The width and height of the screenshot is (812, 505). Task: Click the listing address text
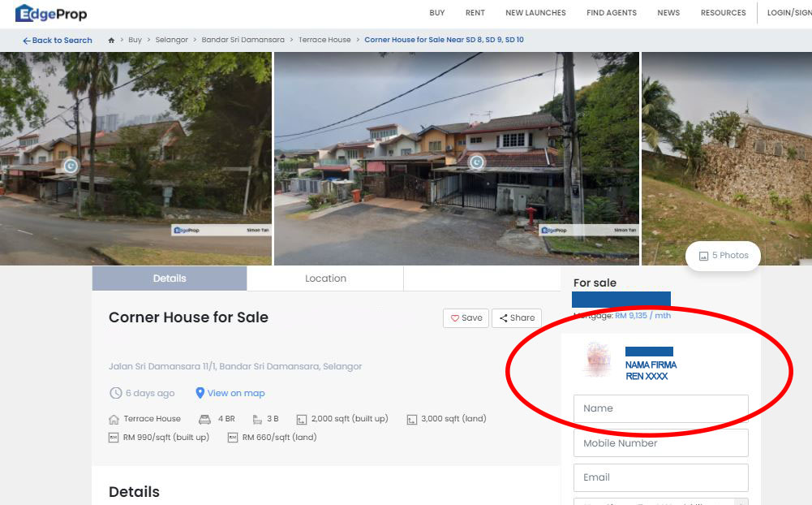pos(235,366)
